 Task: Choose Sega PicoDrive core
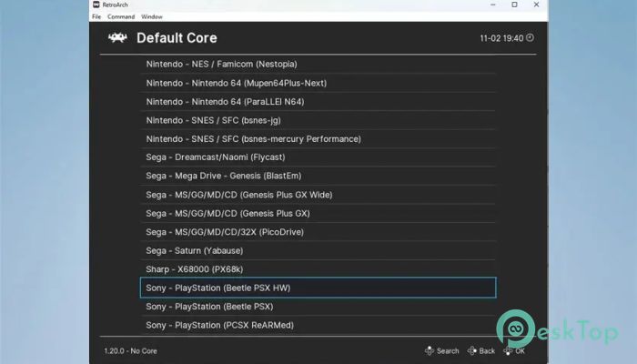point(318,232)
